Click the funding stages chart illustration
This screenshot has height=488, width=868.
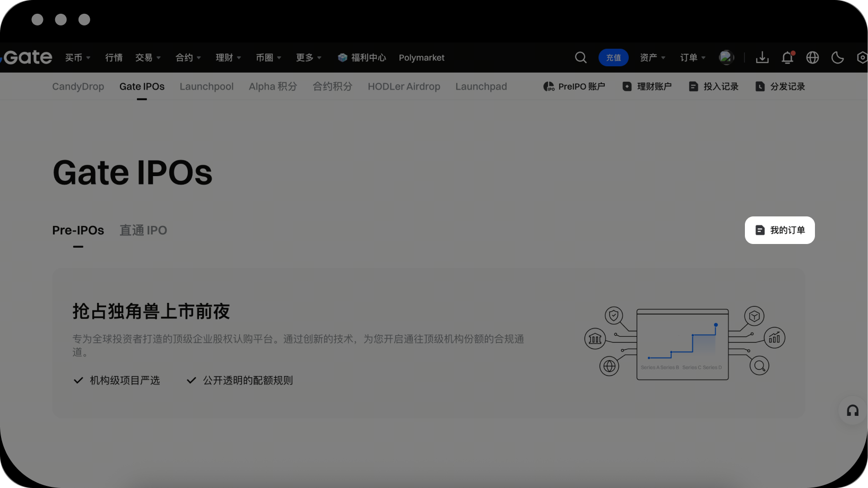click(x=684, y=343)
